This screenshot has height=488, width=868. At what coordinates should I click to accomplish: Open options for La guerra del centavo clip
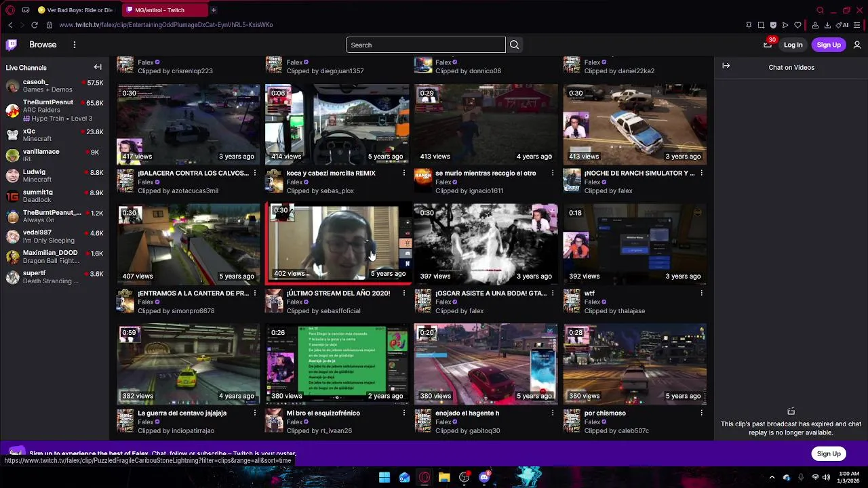[x=255, y=413]
